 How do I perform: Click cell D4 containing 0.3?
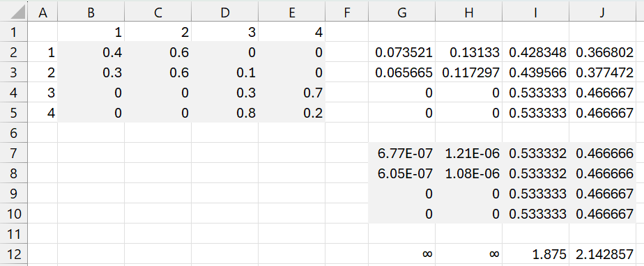224,92
